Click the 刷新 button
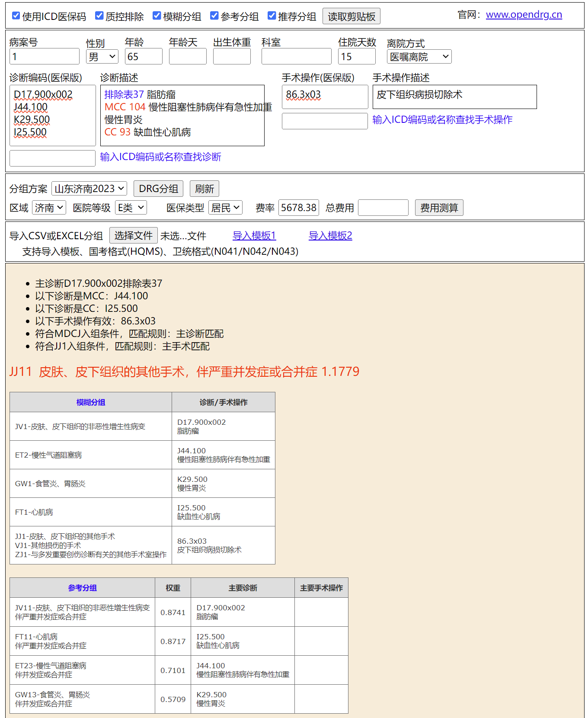The height and width of the screenshot is (718, 588). tap(205, 189)
